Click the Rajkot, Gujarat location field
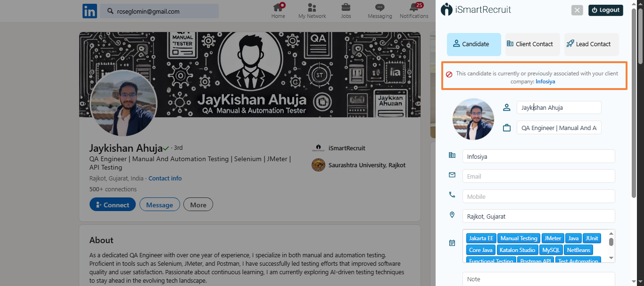 click(539, 216)
